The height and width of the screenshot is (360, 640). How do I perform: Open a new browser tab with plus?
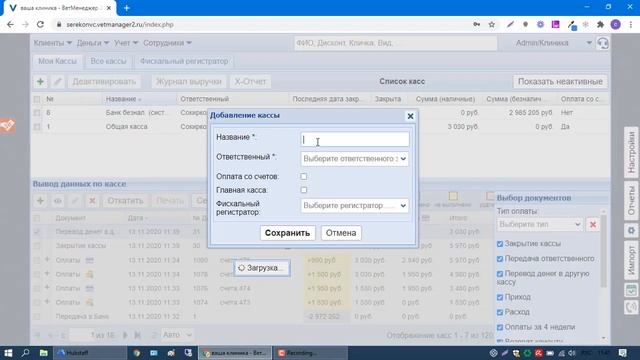127,8
